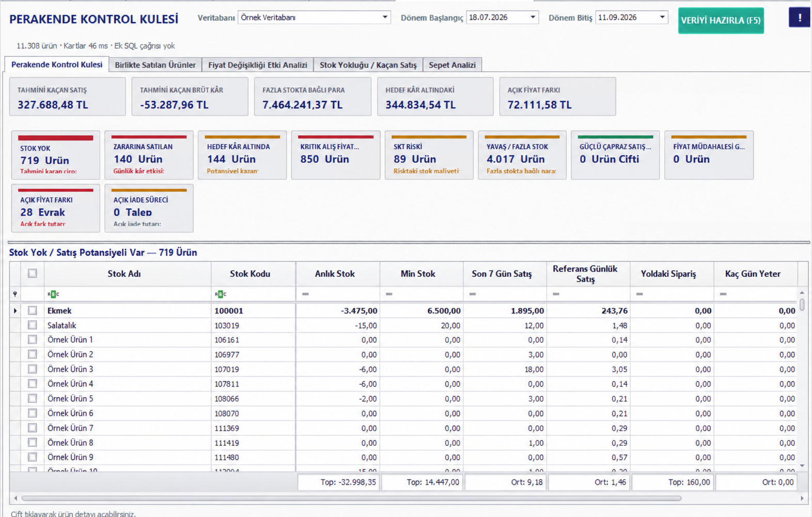The image size is (812, 517).
Task: Click the Stok Adı filter condition icon
Action: pos(53,294)
